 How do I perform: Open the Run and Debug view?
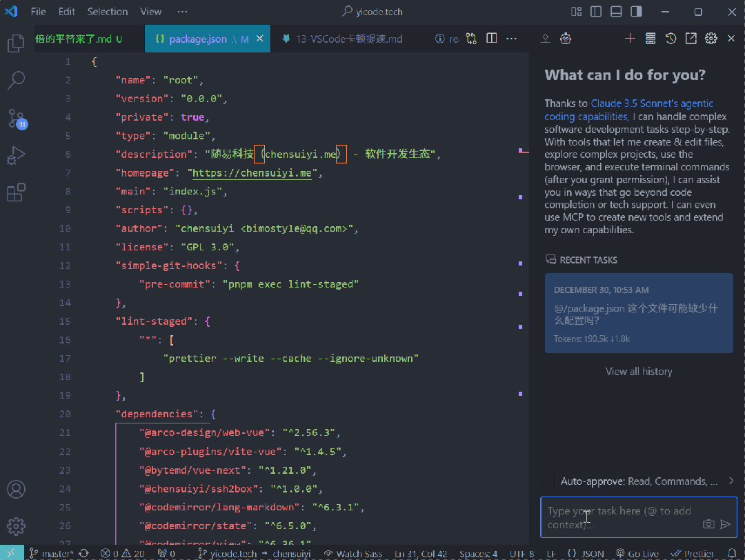(x=16, y=155)
